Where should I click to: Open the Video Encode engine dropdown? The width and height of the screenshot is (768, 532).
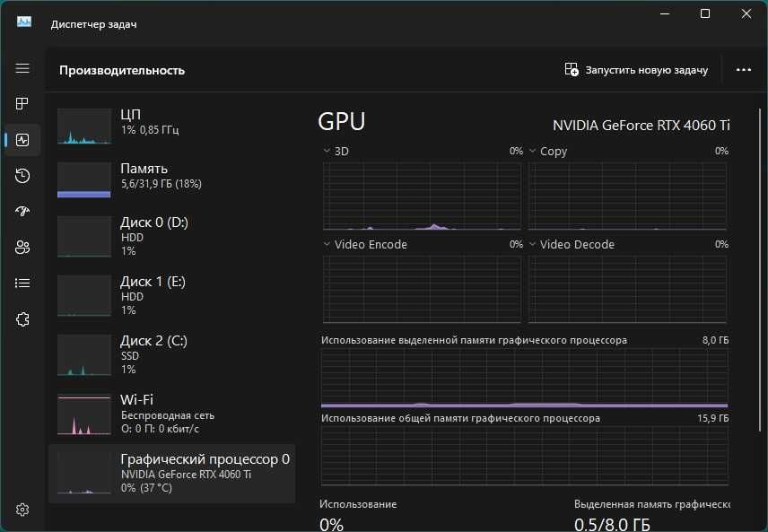tap(365, 244)
